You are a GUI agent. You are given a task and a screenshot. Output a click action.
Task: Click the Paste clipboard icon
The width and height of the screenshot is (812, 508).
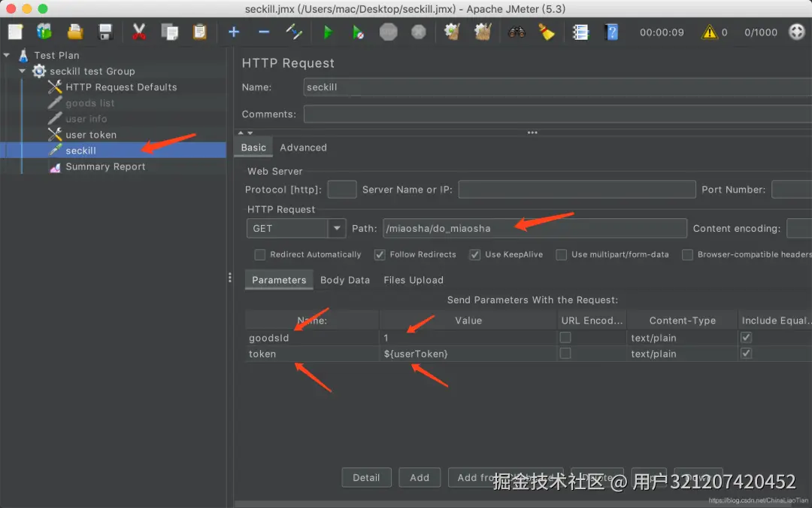click(x=199, y=32)
